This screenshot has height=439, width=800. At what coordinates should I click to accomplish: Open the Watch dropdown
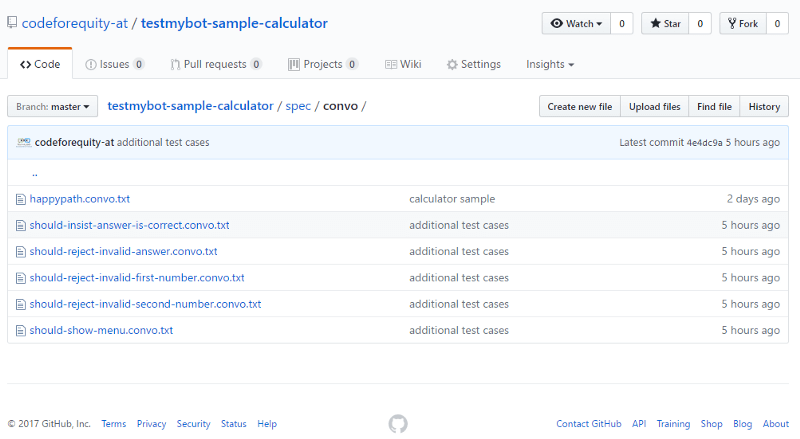(x=576, y=23)
